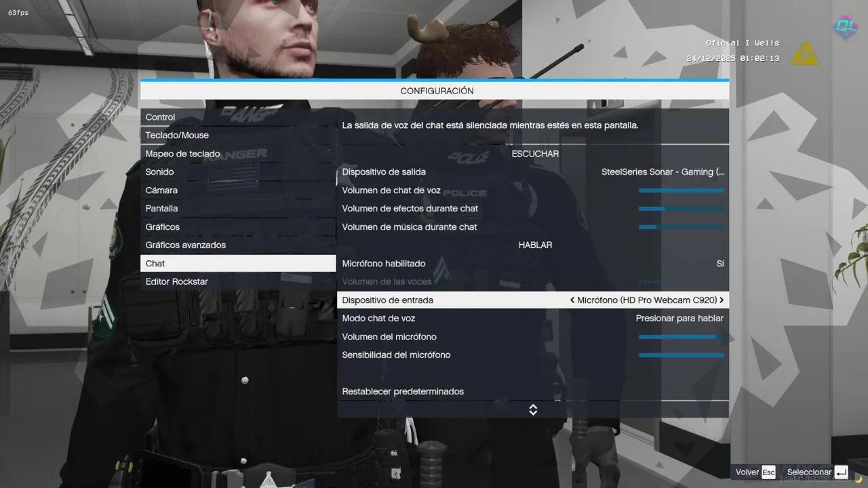This screenshot has height=488, width=868.
Task: Click the Seleccionar Enter button
Action: [x=818, y=472]
